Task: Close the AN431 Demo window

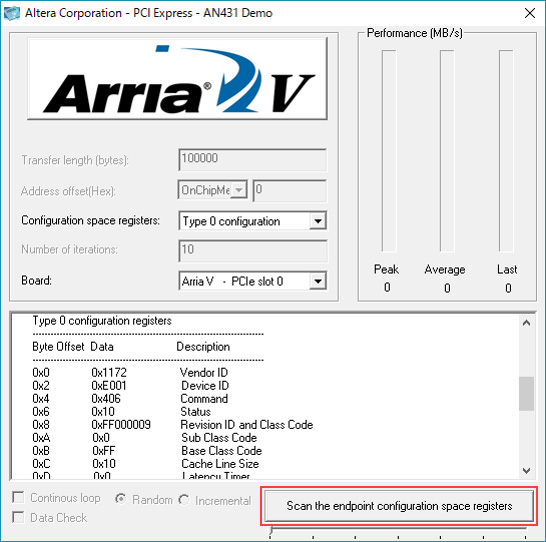Action: tap(530, 13)
